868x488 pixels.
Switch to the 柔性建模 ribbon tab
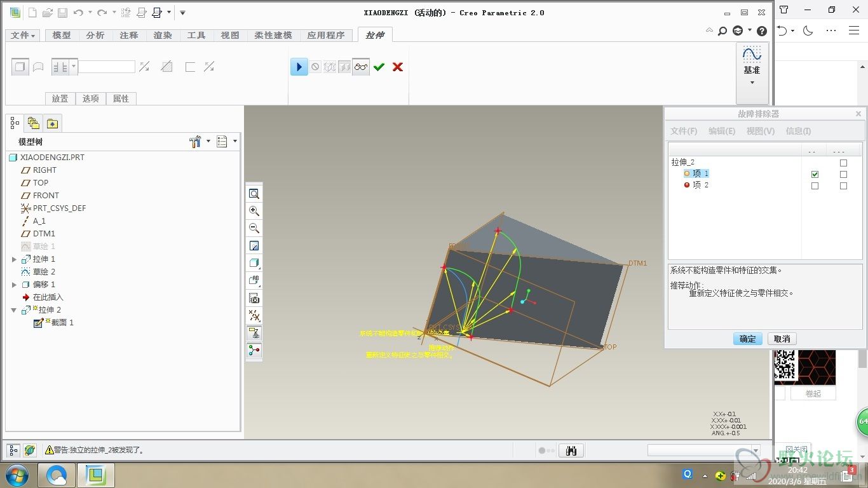(273, 36)
